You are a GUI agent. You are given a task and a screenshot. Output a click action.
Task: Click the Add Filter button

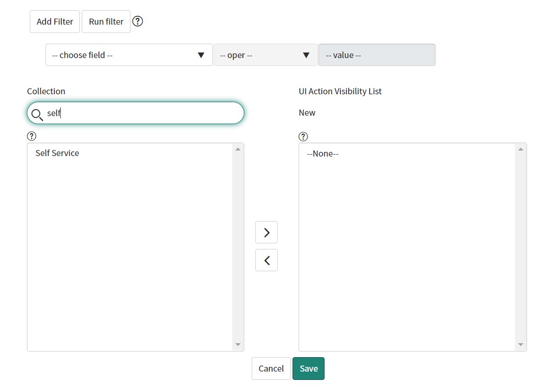(54, 21)
